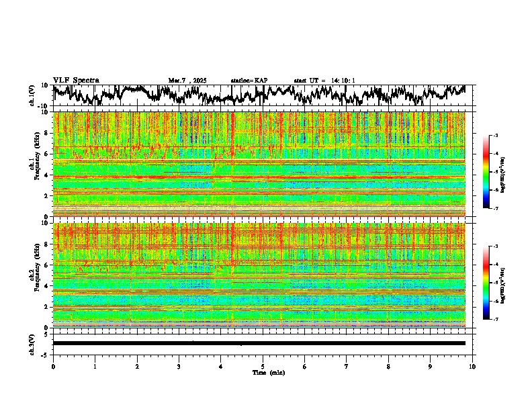This screenshot has width=532, height=411.
Task: Click the ch.1 "Frequency (kHz)" axis label
Action: pos(37,156)
